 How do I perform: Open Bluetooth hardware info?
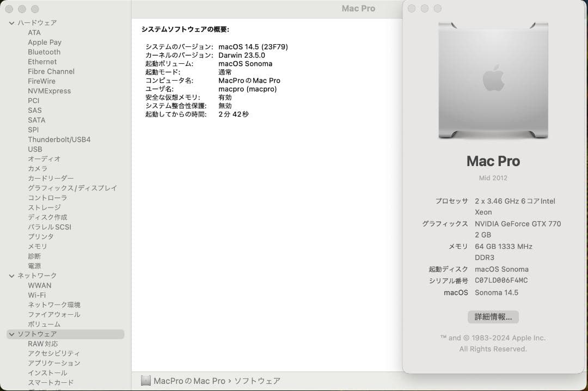44,52
